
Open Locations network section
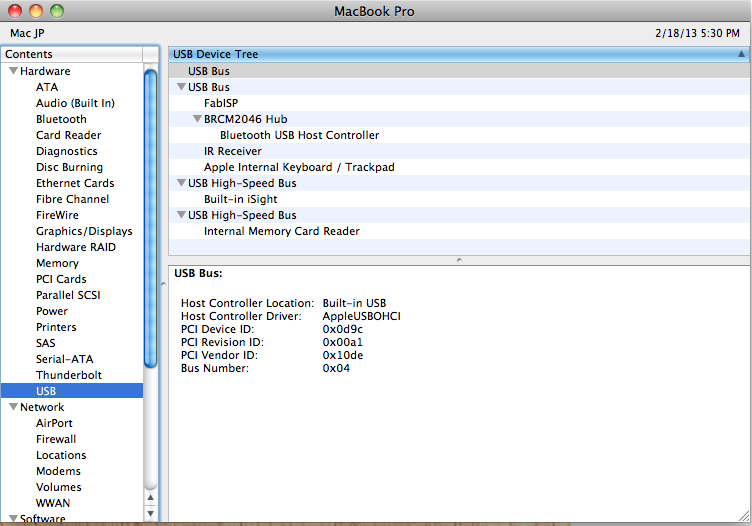point(61,455)
